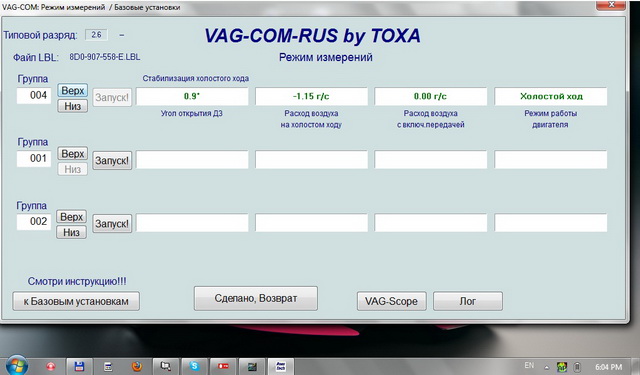Open the magnifier tool taskbar icon

[166, 366]
